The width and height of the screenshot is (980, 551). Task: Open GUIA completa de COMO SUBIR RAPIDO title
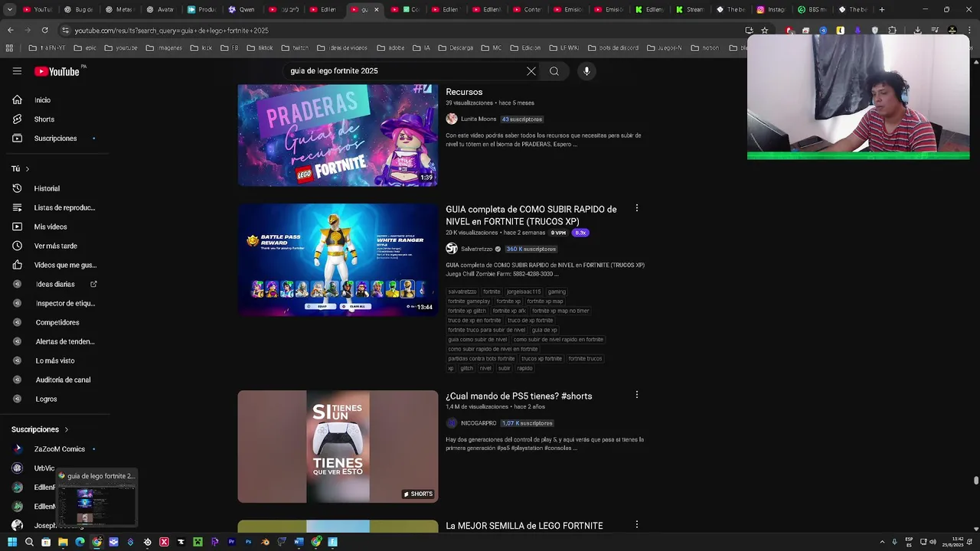point(531,215)
